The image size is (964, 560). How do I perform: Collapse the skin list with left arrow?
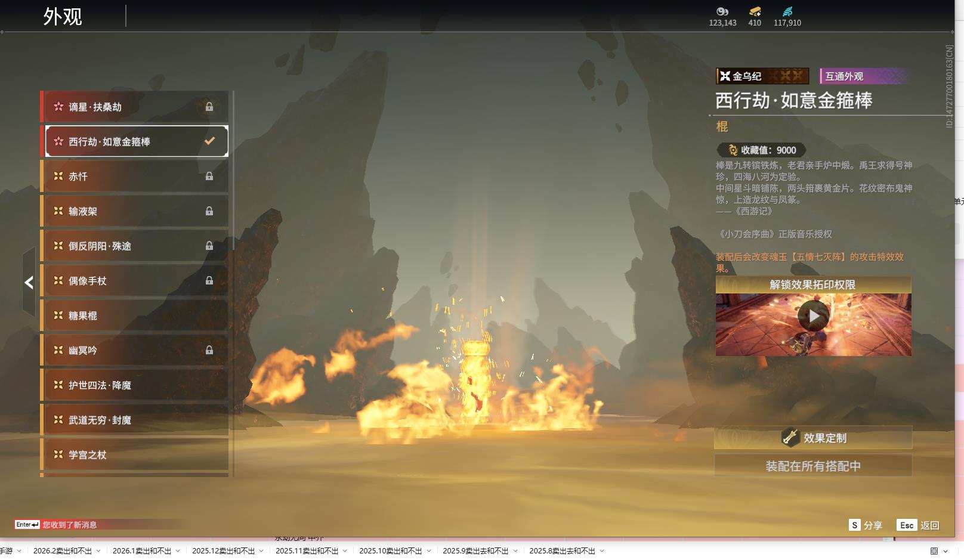point(29,283)
